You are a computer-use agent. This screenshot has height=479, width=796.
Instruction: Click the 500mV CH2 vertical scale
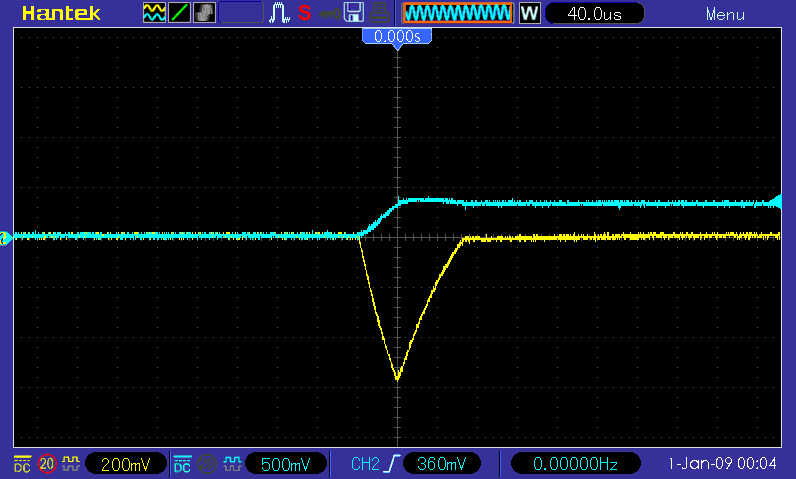point(285,464)
